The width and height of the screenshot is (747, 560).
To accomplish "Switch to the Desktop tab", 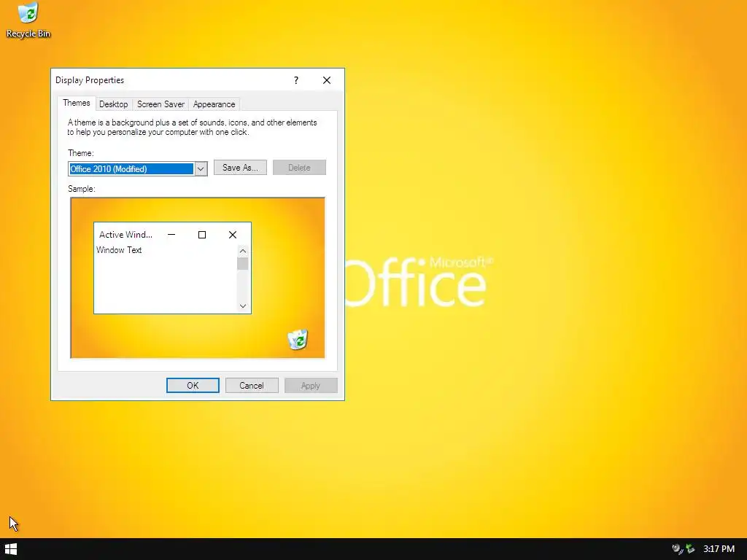I will pos(113,104).
